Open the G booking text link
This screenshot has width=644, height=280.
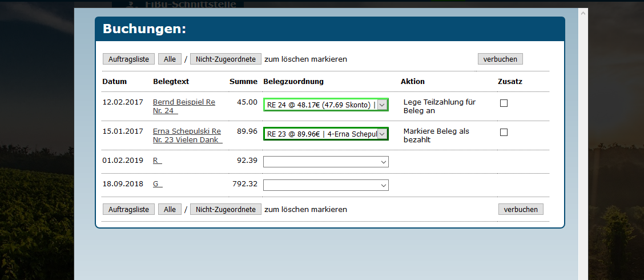(157, 184)
